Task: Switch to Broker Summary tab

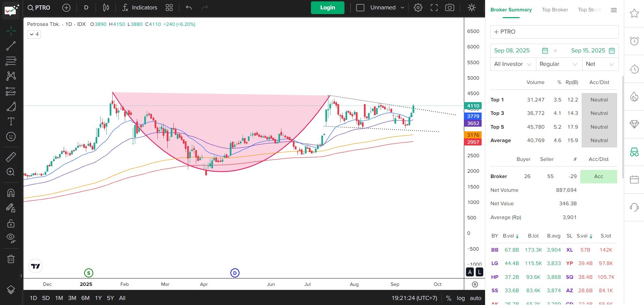Action: coord(511,10)
